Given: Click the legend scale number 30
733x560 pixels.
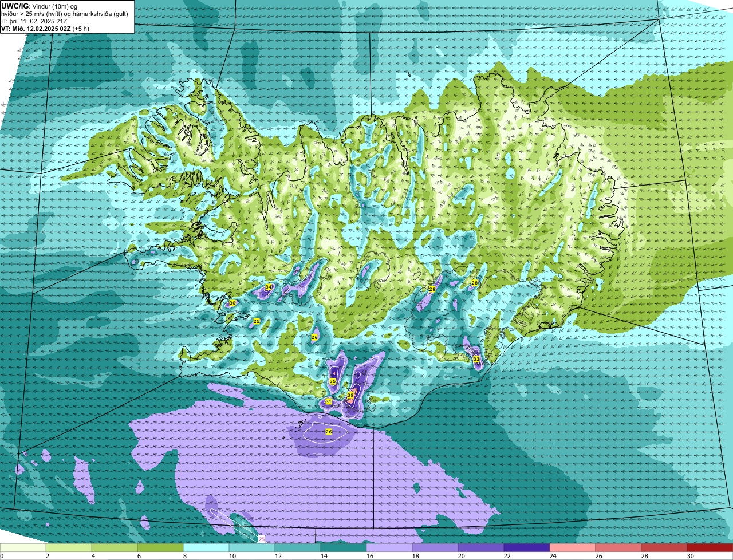Looking at the screenshot, I should tap(691, 556).
